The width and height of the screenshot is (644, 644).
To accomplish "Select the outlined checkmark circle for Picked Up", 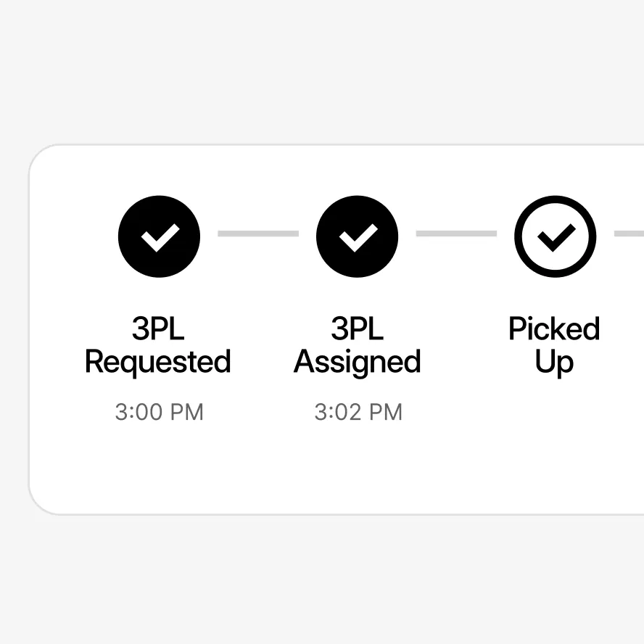I will (555, 236).
